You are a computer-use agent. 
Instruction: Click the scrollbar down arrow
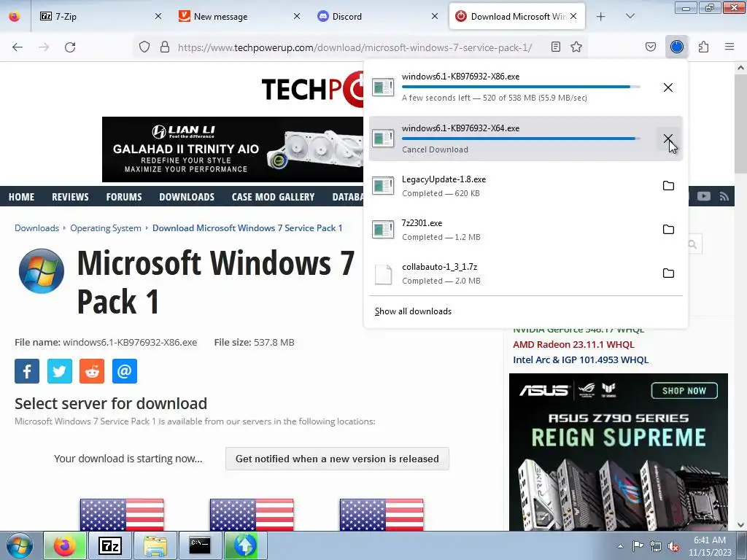tap(741, 525)
